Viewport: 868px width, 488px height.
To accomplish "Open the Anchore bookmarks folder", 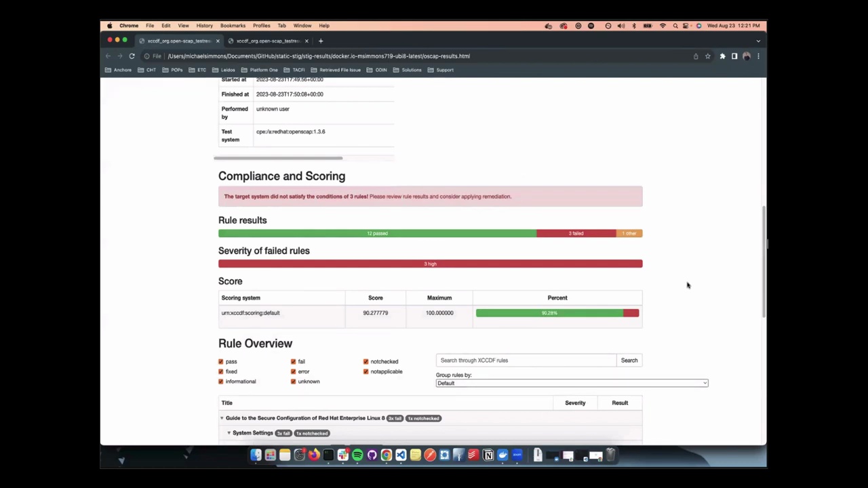I will (x=119, y=70).
